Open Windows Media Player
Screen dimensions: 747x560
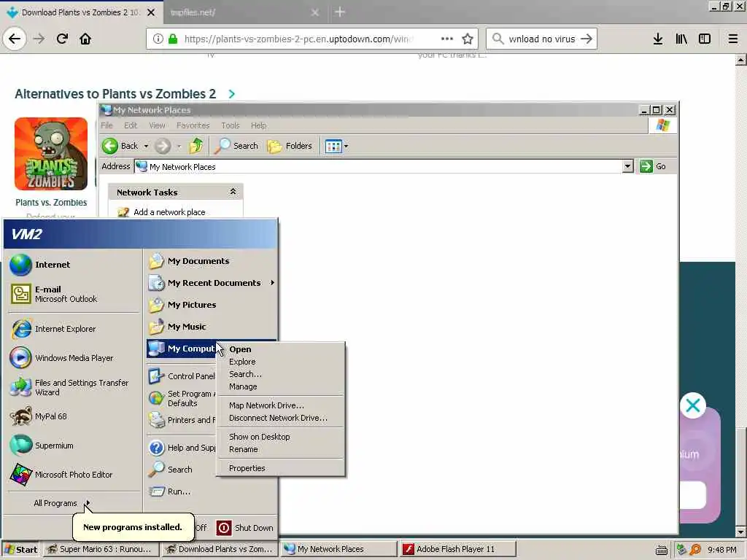coord(73,358)
